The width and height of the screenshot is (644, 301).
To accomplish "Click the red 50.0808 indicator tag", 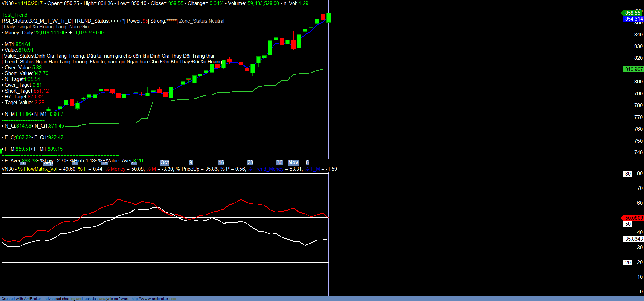I will (x=633, y=218).
